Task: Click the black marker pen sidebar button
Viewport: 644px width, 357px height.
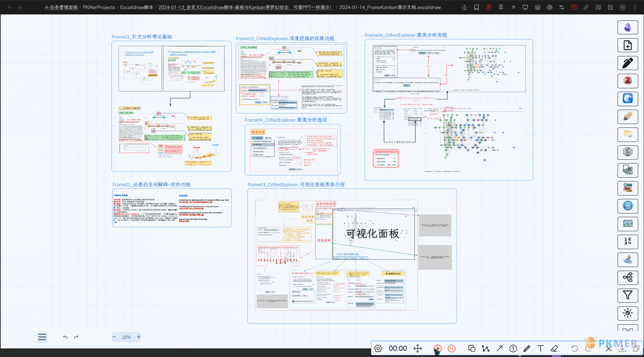Action: 628,63
